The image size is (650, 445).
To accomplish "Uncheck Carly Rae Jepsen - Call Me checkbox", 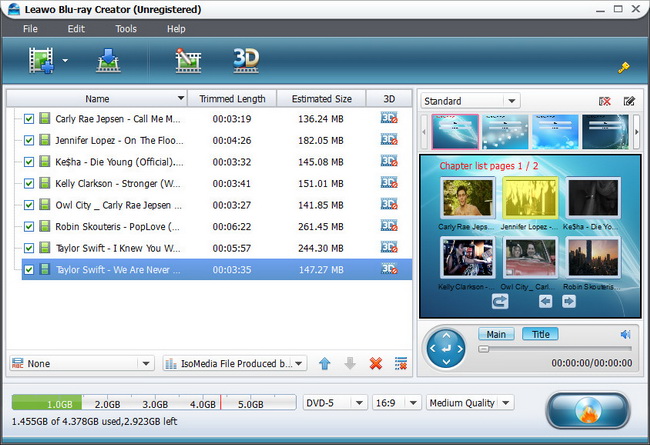I will 29,119.
